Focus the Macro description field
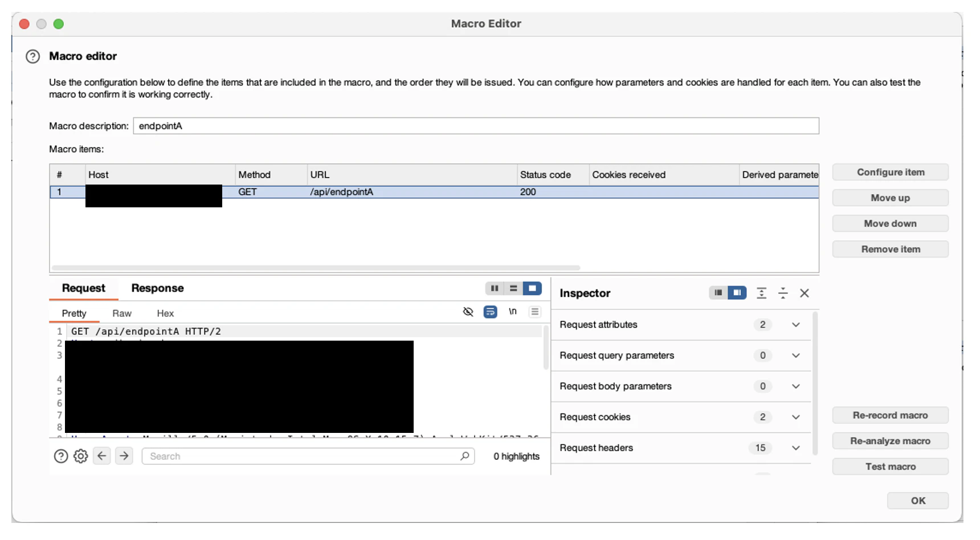The width and height of the screenshot is (980, 540). coord(476,126)
